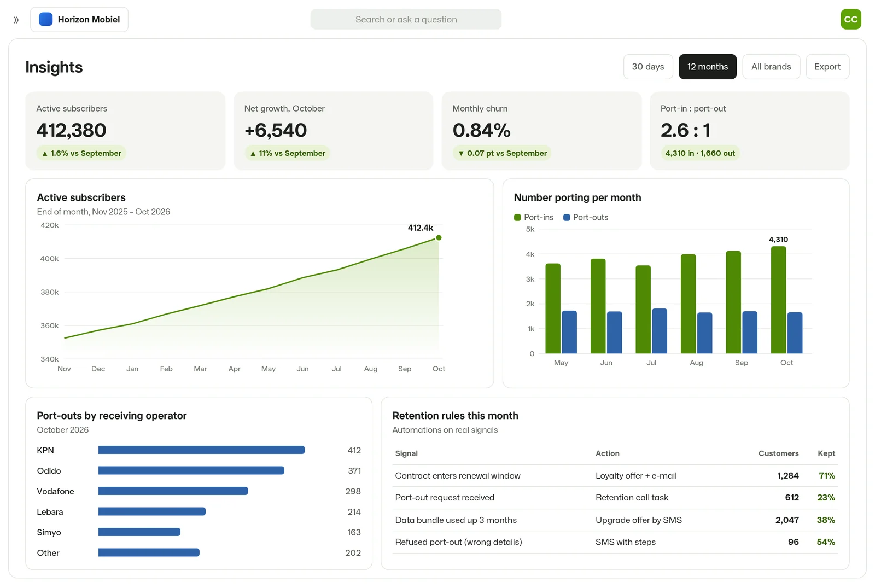Click the 'Upgrade offer by SMS' action
This screenshot has height=588, width=875.
click(639, 520)
